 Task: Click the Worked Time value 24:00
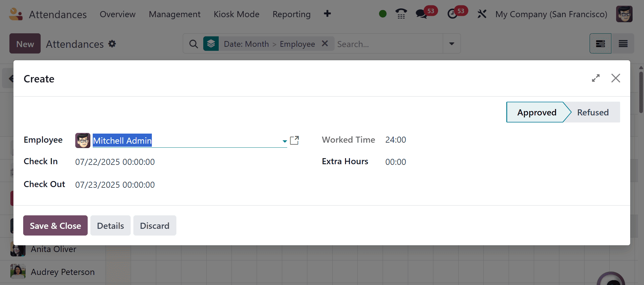[x=396, y=140]
